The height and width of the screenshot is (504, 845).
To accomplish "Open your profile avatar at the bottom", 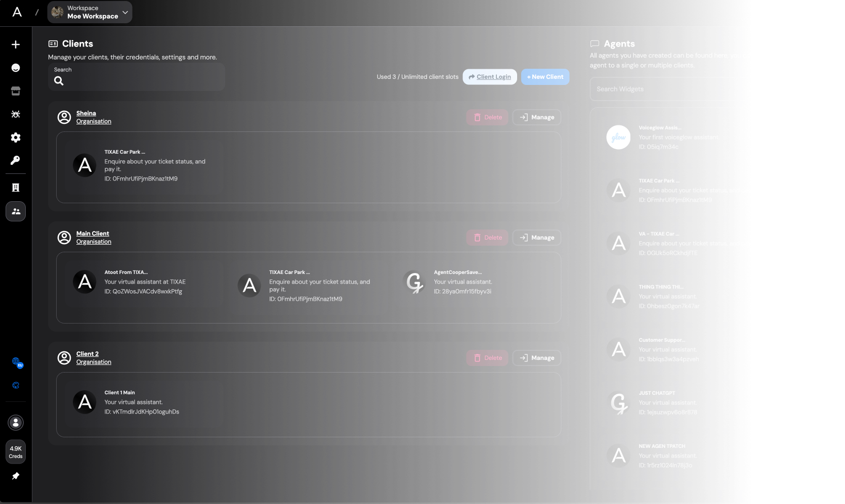I will [15, 423].
